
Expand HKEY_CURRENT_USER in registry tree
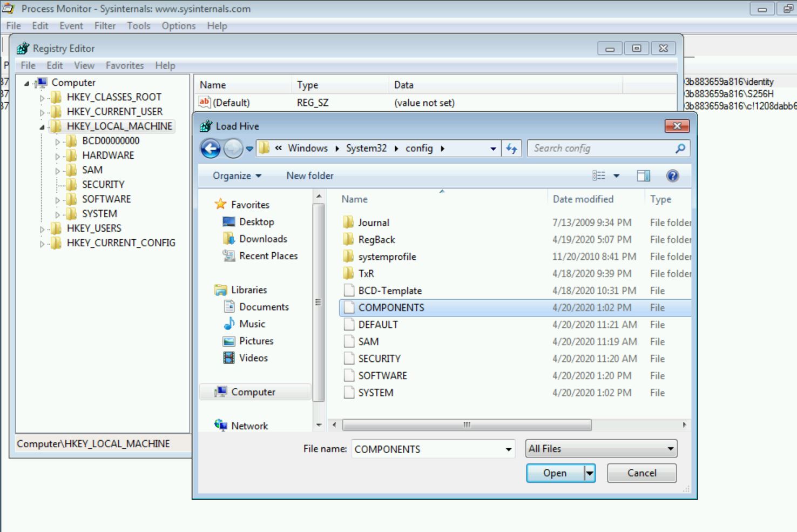[x=43, y=112]
